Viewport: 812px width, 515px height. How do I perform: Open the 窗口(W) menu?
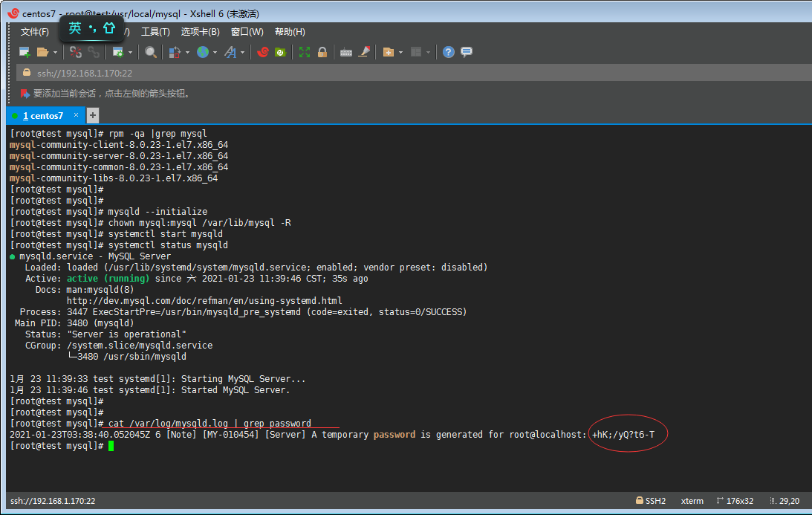click(247, 32)
